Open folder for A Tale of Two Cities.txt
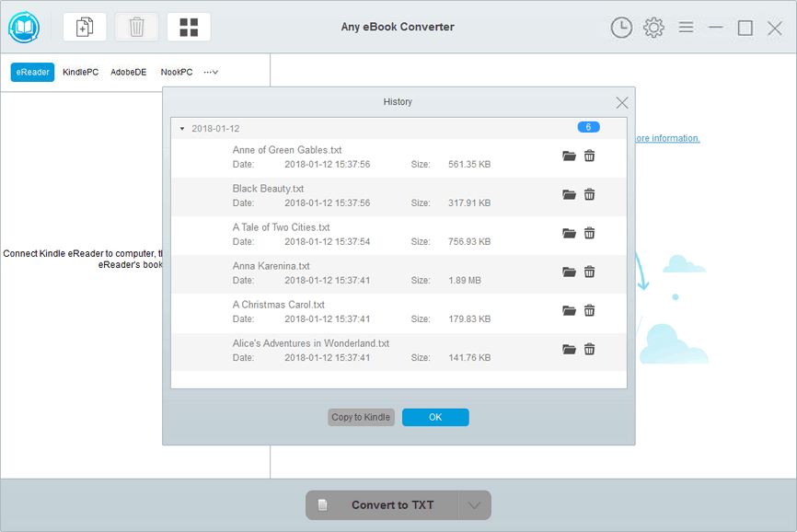The image size is (797, 532). click(569, 233)
